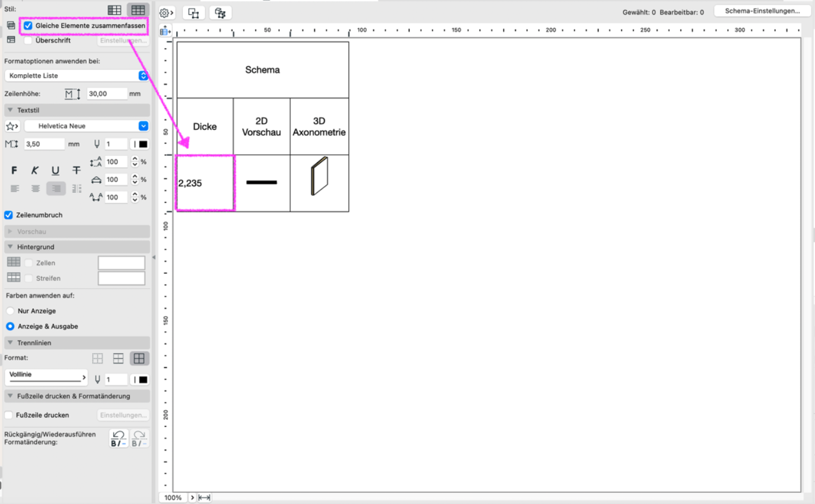The width and height of the screenshot is (815, 504).
Task: Open the Helvetica Neue font dropdown
Action: coord(85,126)
